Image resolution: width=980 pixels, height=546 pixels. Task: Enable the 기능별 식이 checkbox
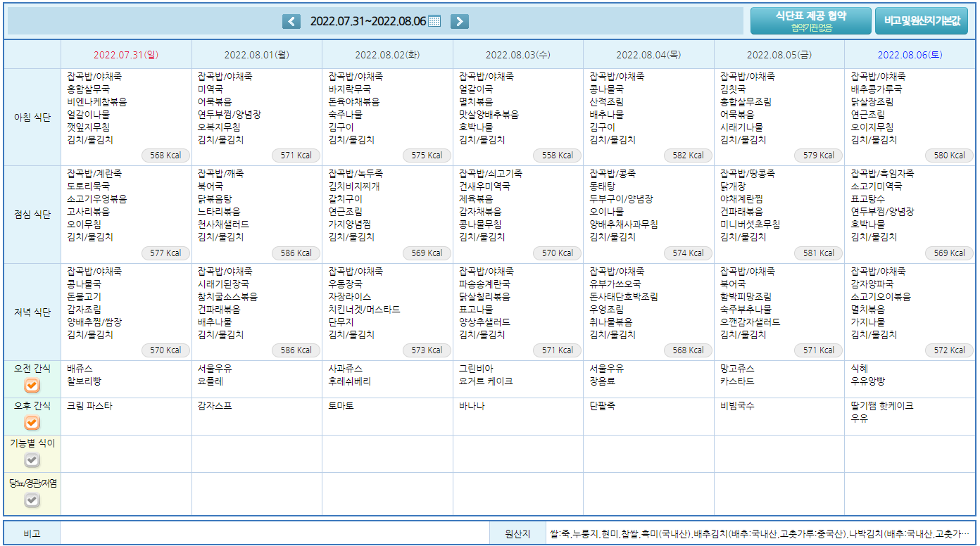click(x=32, y=460)
